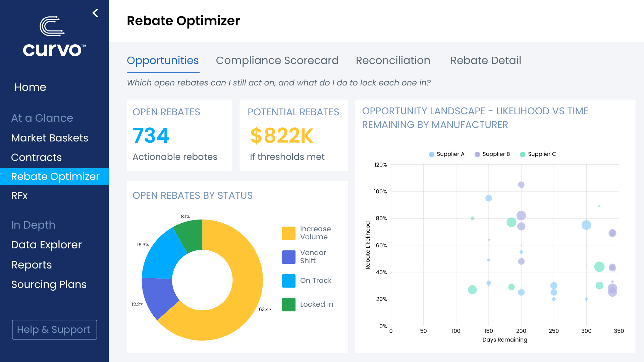
Task: Click the $822K potential rebates value
Action: [x=282, y=136]
